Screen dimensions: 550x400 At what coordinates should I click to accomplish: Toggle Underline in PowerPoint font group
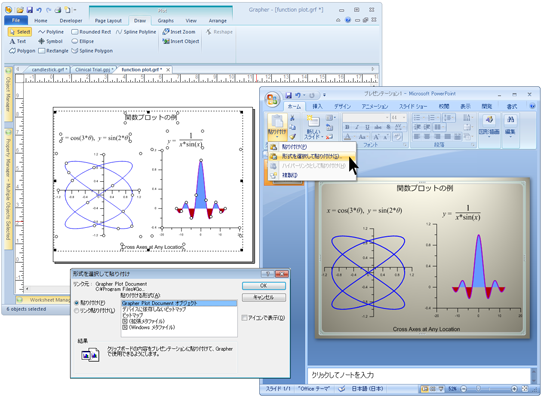click(x=367, y=127)
